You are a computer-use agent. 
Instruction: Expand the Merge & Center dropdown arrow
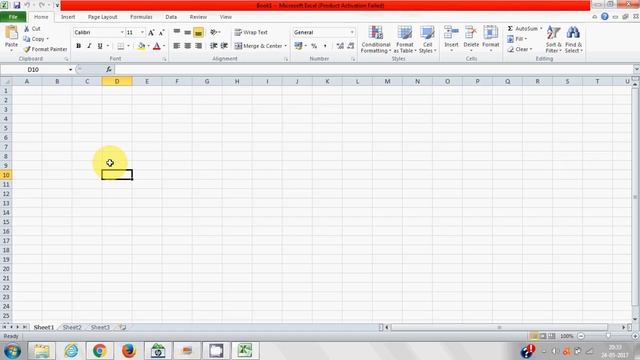click(286, 46)
